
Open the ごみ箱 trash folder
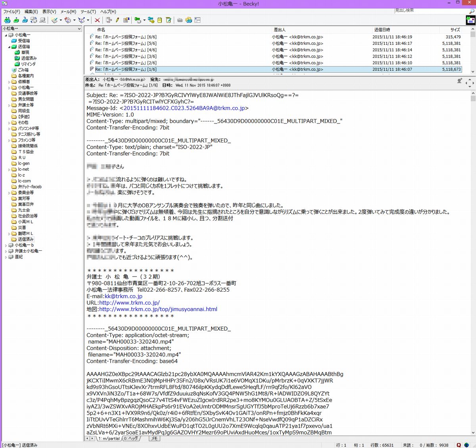pyautogui.click(x=23, y=70)
